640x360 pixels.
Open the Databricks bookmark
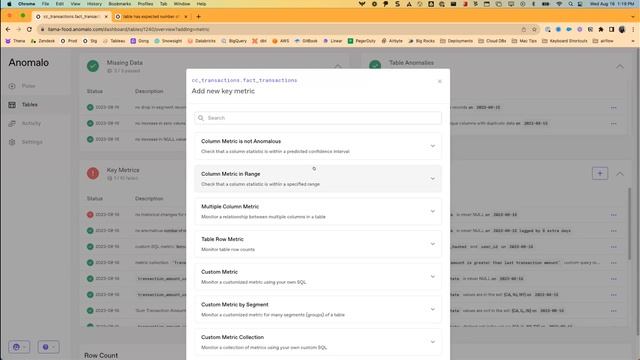[201, 41]
